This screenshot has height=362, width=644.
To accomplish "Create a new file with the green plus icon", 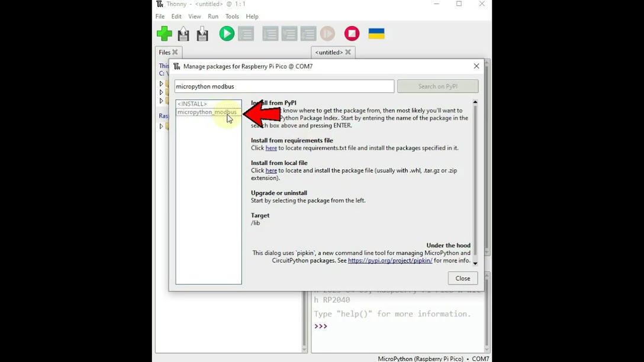I will [165, 34].
